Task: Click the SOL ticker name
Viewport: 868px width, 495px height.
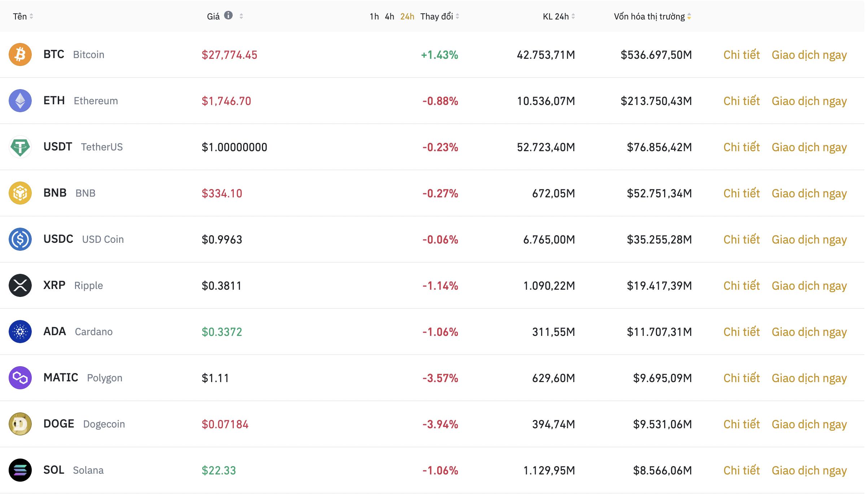Action: [54, 470]
